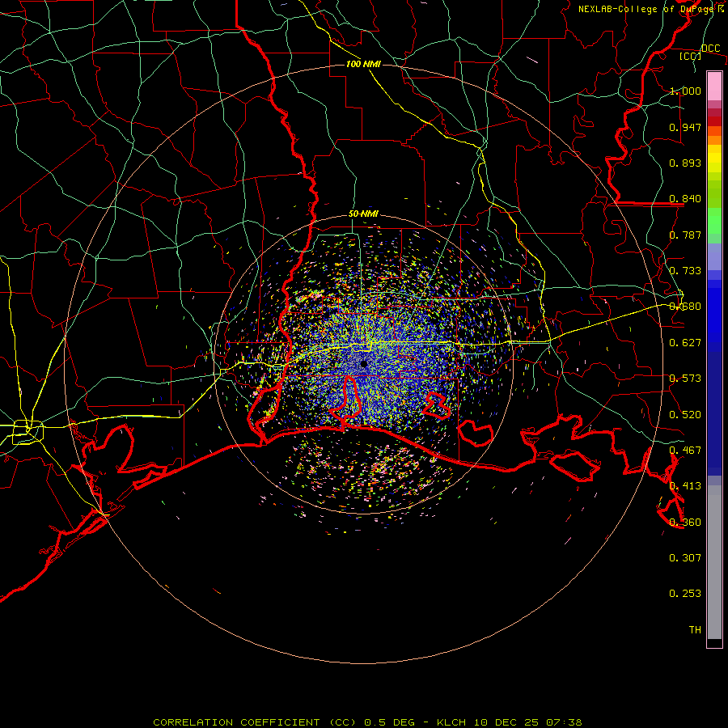
Task: Click the black radar site dot
Action: (364, 364)
